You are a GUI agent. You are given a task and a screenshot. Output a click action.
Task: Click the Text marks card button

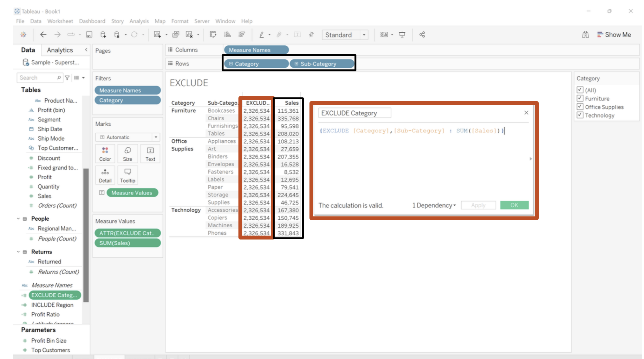150,154
